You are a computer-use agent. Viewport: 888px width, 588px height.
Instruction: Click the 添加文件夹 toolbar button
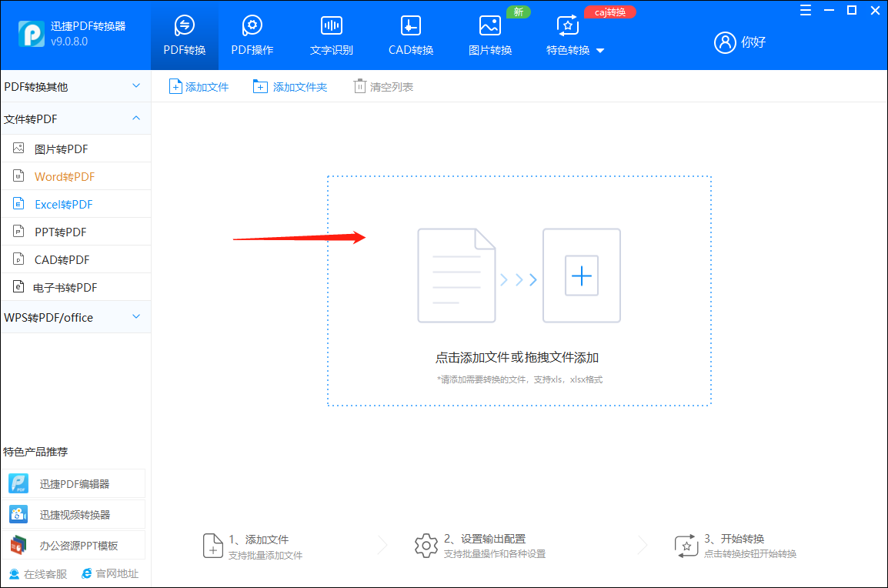(290, 87)
